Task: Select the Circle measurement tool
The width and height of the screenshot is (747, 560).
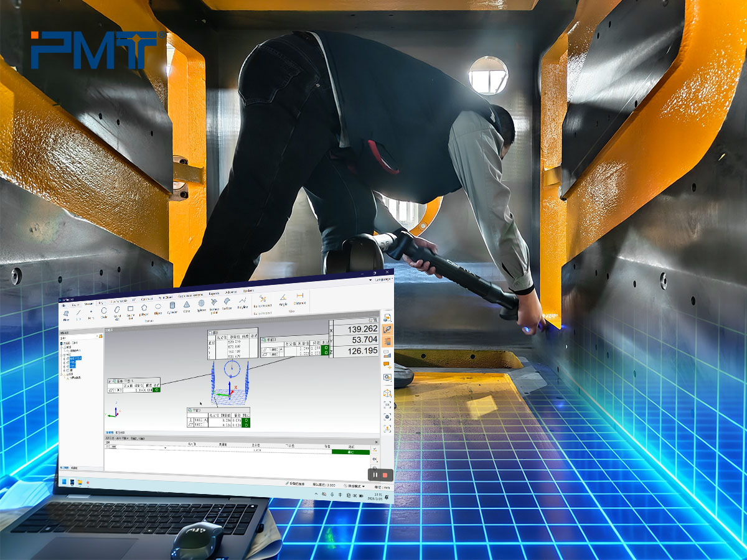Action: (x=103, y=309)
